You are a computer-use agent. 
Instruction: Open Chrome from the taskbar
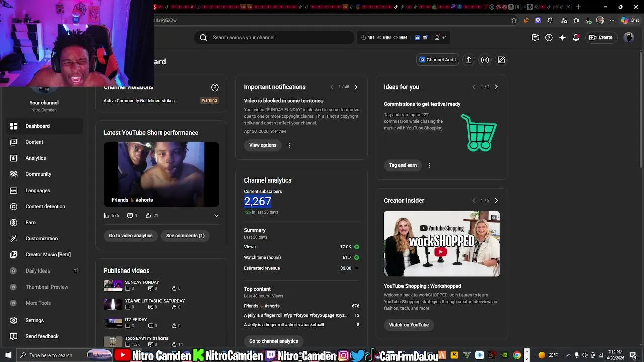click(x=517, y=355)
